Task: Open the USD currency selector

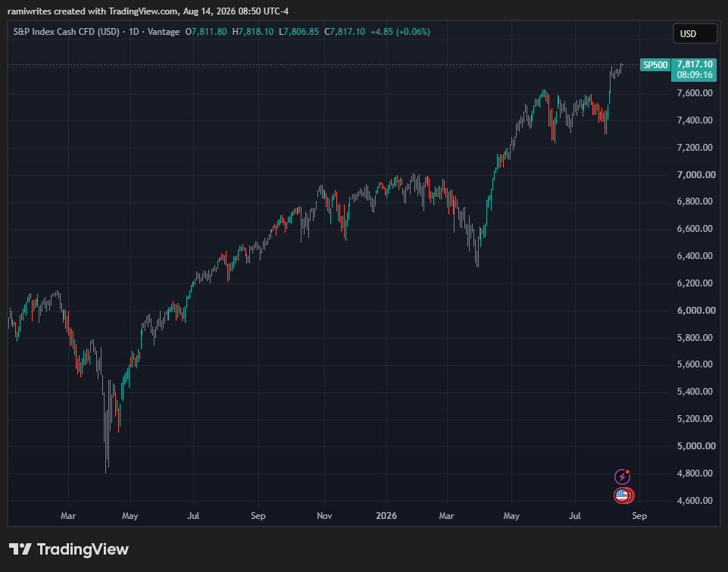Action: [695, 33]
